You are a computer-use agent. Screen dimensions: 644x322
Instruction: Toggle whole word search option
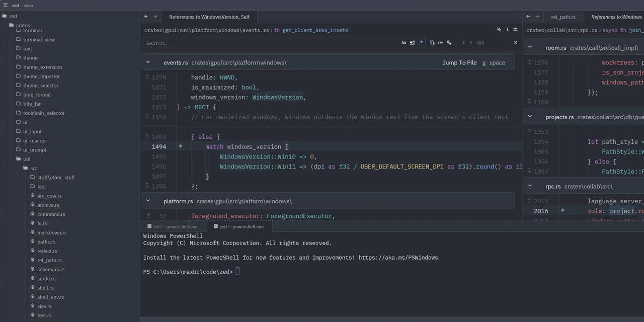click(412, 43)
